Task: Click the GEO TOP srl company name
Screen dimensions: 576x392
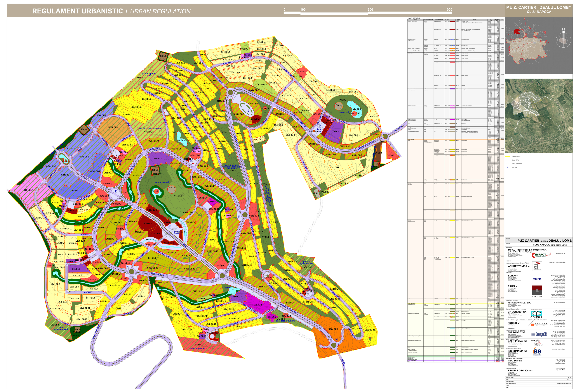Action: (x=515, y=361)
